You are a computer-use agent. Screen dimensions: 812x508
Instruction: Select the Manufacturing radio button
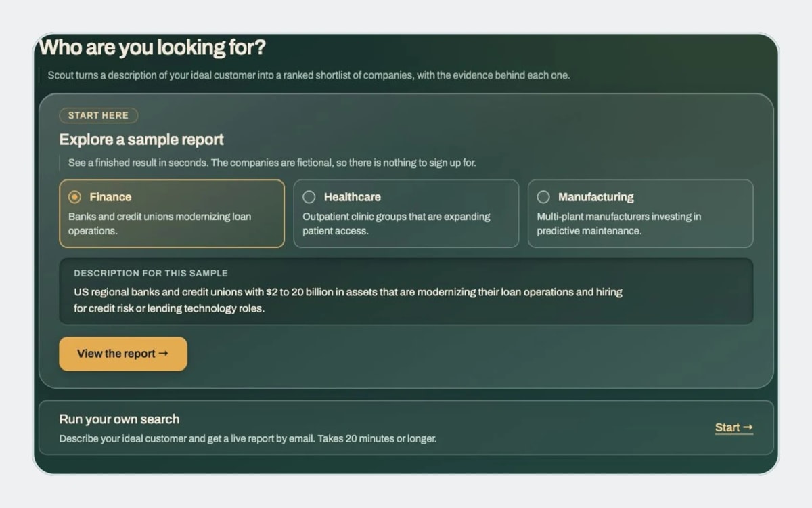point(543,197)
